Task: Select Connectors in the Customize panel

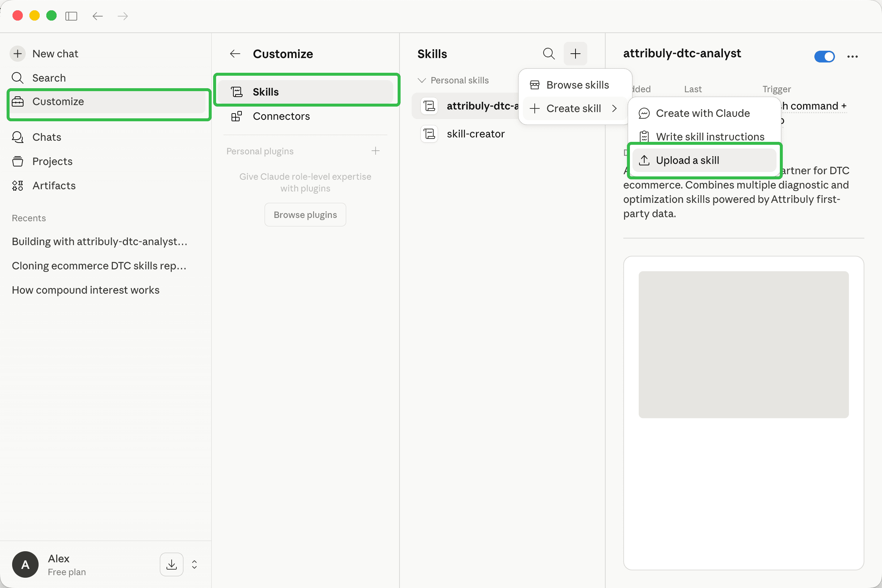Action: [x=281, y=116]
